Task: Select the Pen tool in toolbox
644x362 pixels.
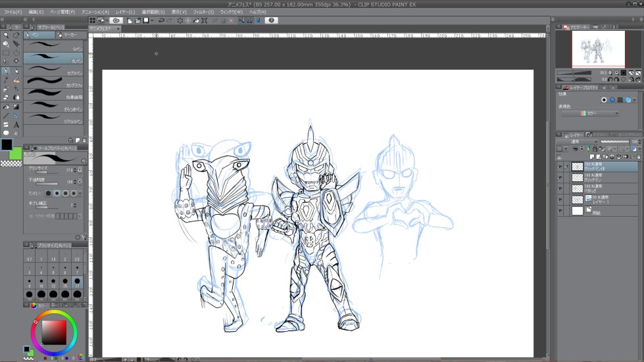Action: pyautogui.click(x=6, y=71)
